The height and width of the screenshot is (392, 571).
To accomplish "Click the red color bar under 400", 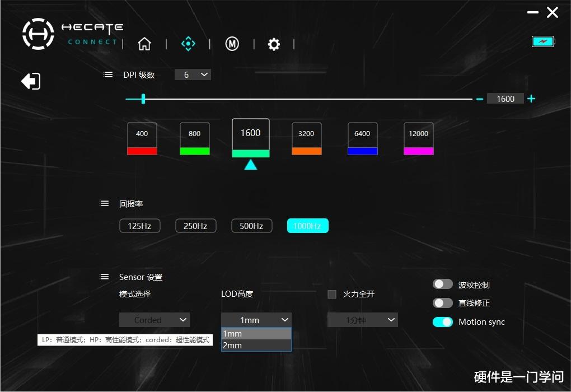I will [x=142, y=151].
